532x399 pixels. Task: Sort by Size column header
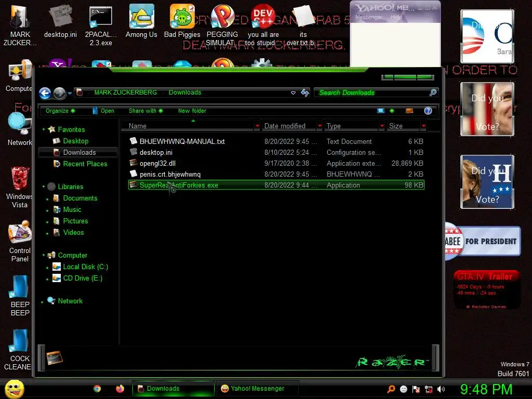point(403,126)
